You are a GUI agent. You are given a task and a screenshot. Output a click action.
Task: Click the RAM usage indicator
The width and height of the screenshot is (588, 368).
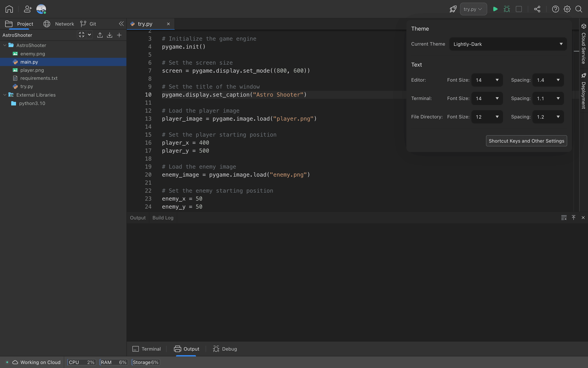click(113, 362)
